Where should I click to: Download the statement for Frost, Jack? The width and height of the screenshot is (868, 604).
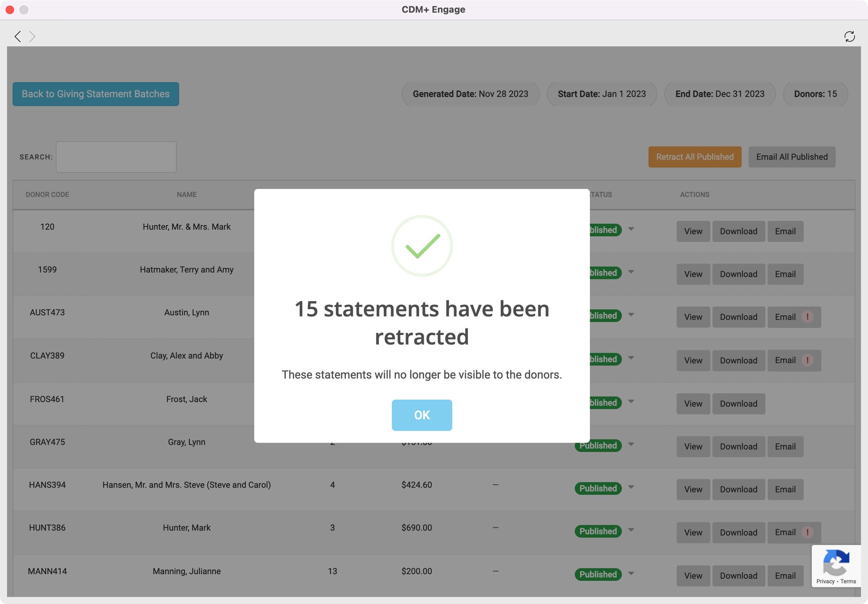click(x=738, y=404)
